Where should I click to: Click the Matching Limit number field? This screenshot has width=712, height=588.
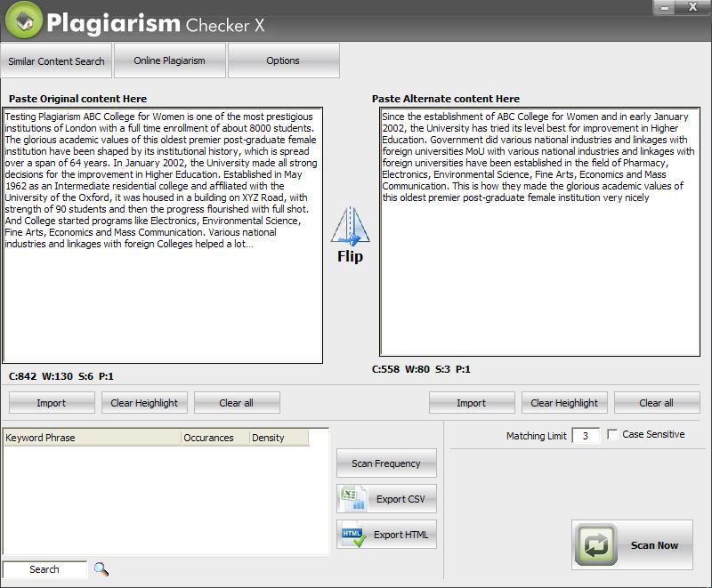tap(585, 436)
